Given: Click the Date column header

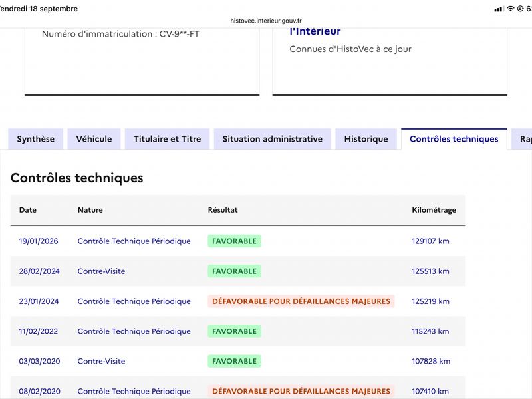Looking at the screenshot, I should tap(28, 210).
